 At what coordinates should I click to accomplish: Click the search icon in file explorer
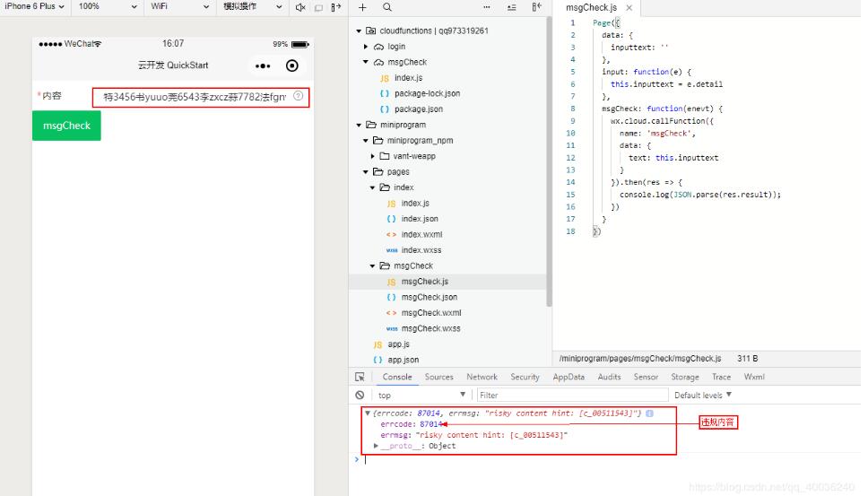click(x=387, y=6)
